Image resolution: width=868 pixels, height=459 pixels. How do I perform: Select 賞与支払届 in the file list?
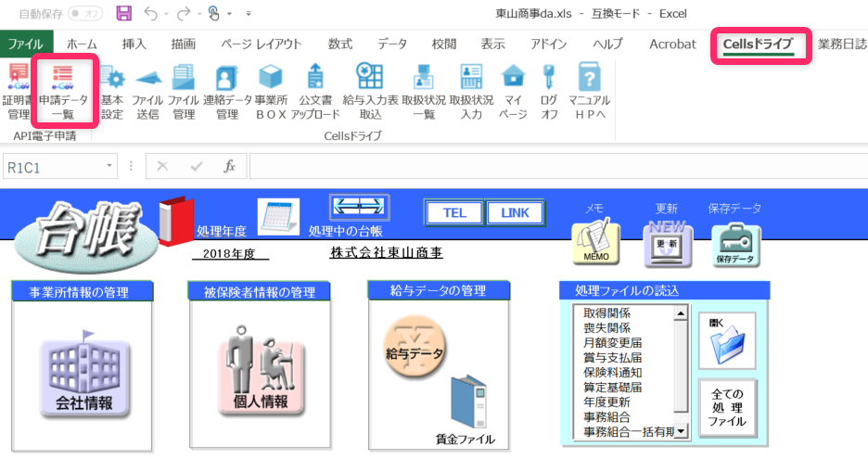click(612, 358)
